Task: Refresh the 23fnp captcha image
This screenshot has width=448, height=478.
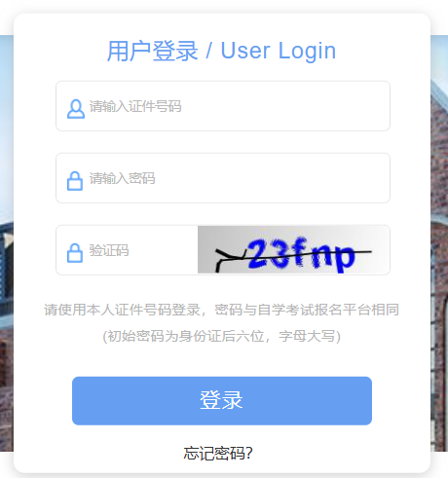Action: (x=293, y=249)
